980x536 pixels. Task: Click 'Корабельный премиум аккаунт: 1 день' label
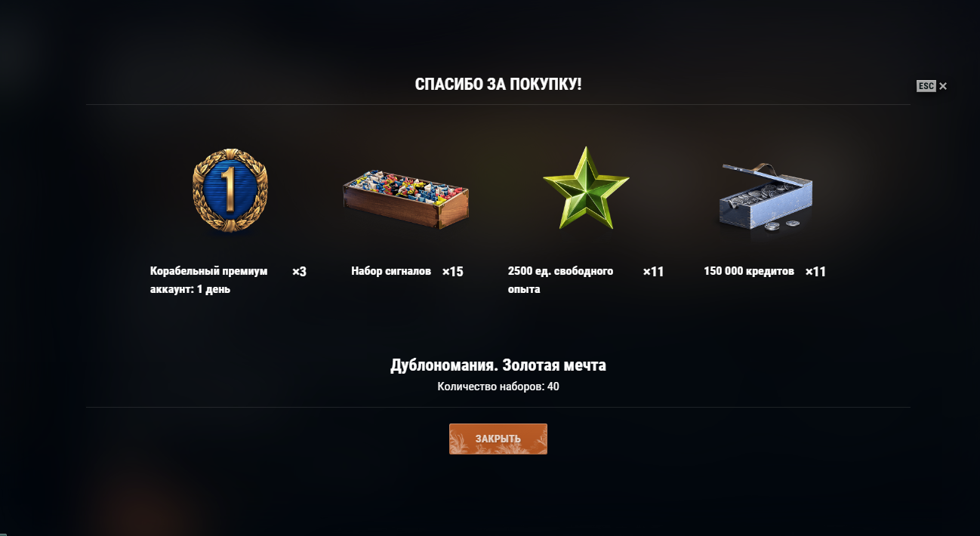209,280
